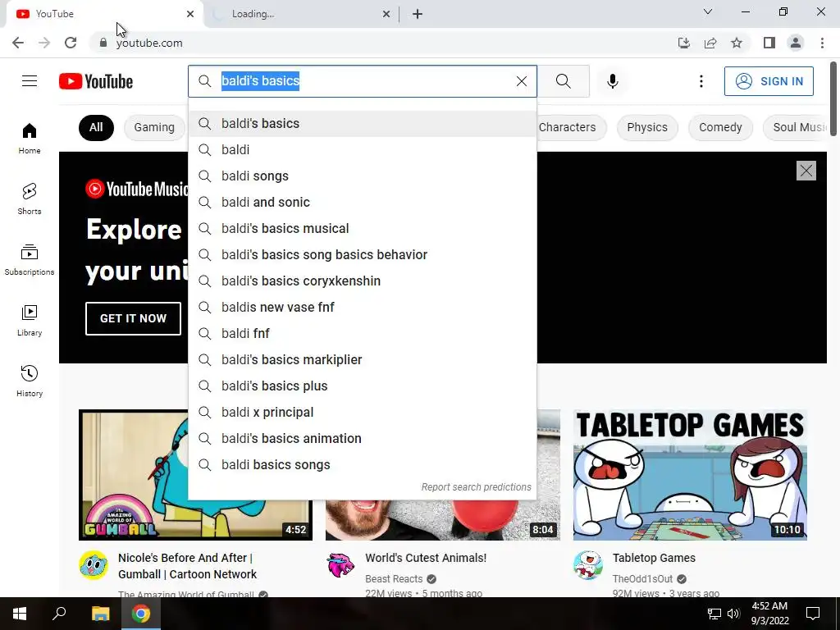Click the YouTube logo

pyautogui.click(x=96, y=81)
